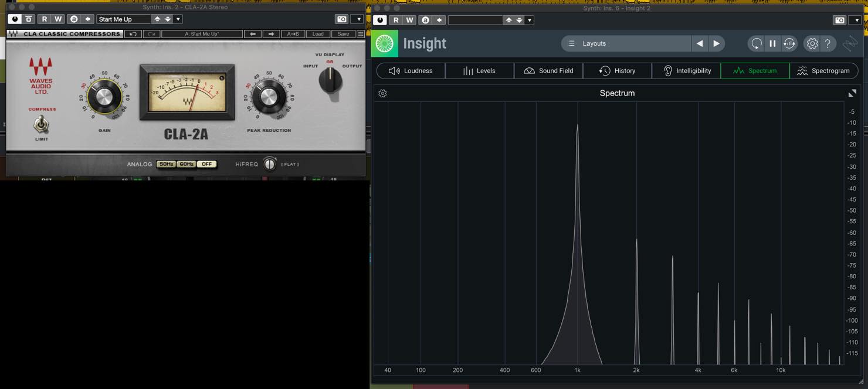Click the CLA-2A VU meter display
This screenshot has width=868, height=389.
(187, 92)
